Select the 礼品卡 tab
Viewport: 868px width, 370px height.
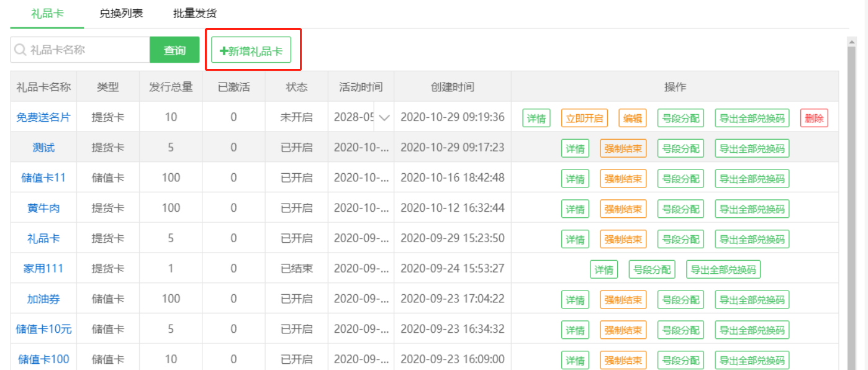(47, 13)
